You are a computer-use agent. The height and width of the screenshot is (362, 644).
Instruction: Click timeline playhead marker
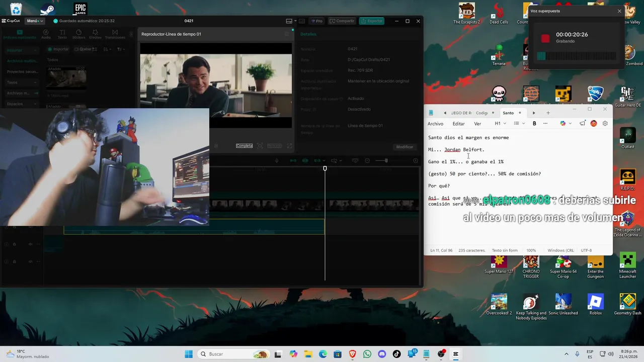(325, 168)
